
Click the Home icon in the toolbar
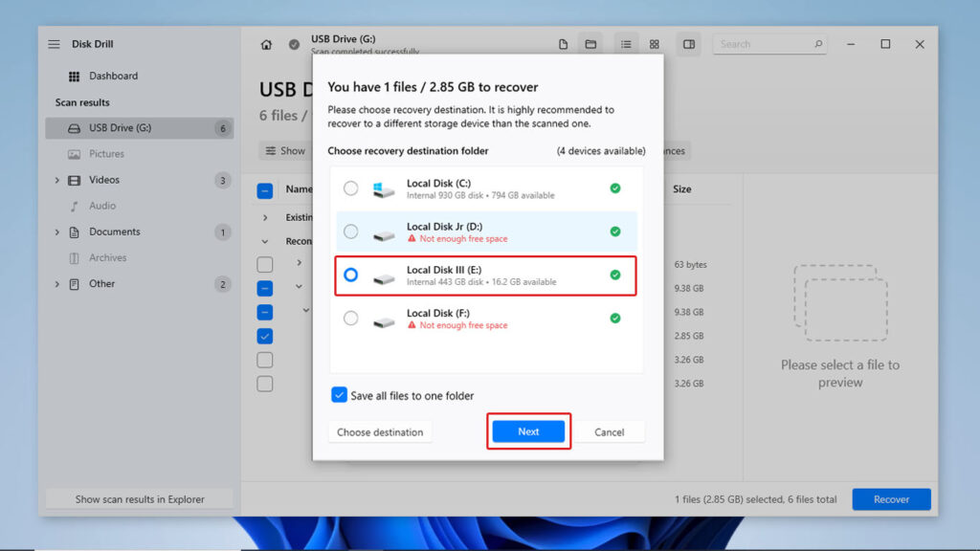[x=266, y=44]
